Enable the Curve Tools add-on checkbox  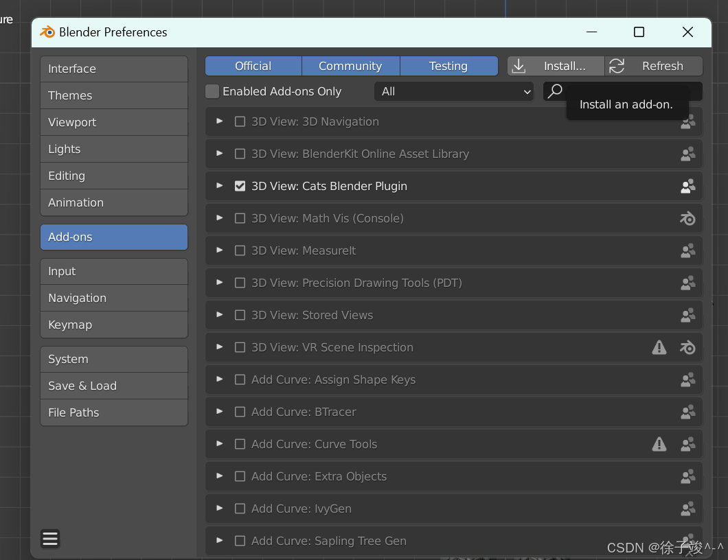point(240,444)
